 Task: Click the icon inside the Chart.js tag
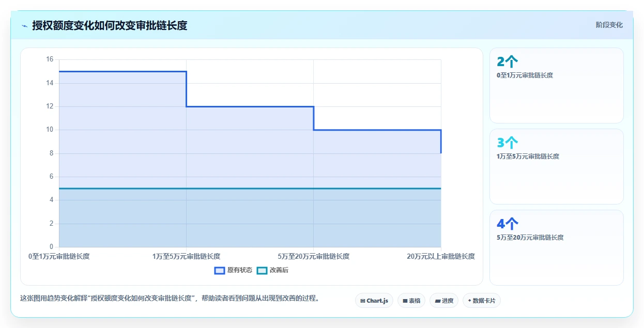point(363,301)
